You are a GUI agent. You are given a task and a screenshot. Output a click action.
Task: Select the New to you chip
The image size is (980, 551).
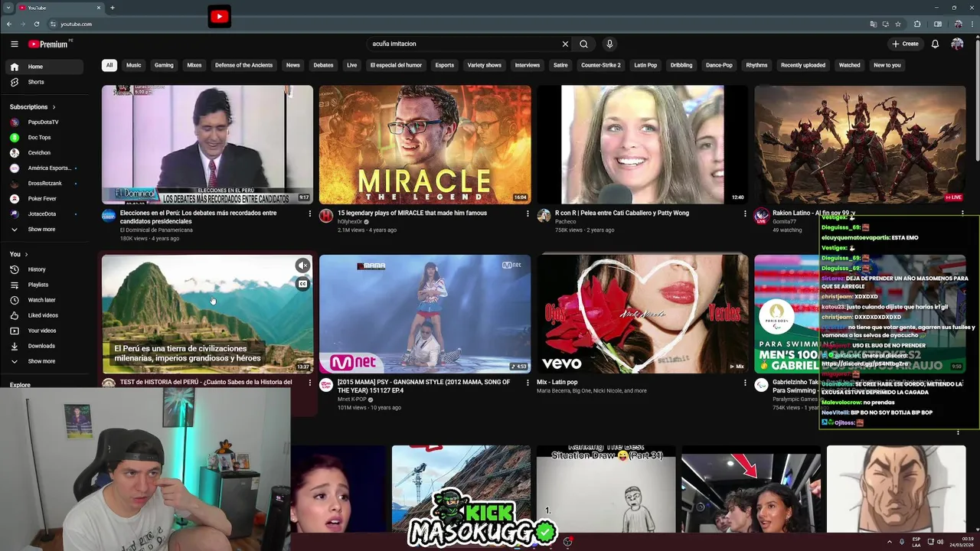coord(887,65)
